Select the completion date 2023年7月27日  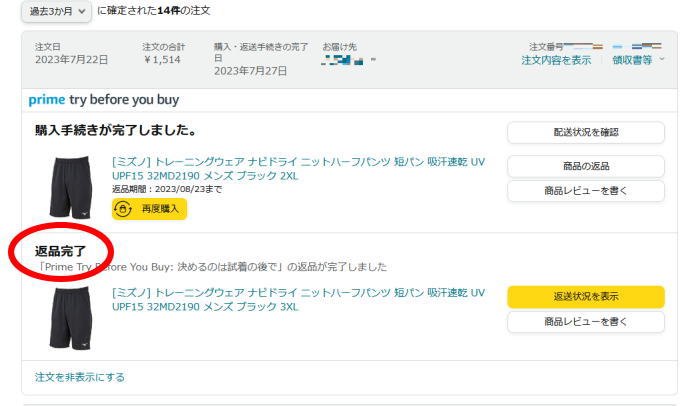250,71
